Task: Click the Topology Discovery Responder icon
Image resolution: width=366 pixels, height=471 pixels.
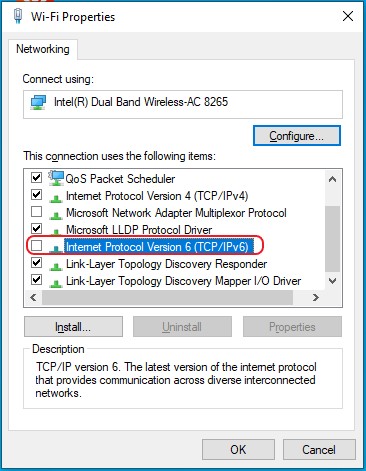Action: point(56,266)
